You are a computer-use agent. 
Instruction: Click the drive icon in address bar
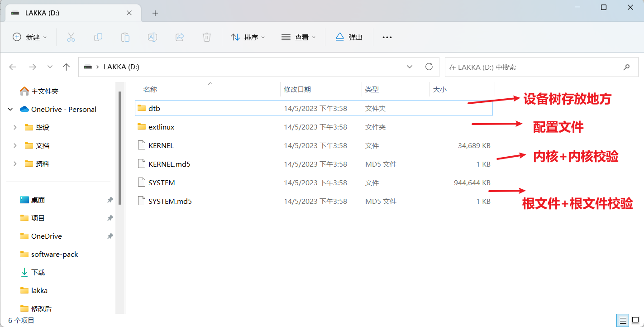[x=88, y=67]
